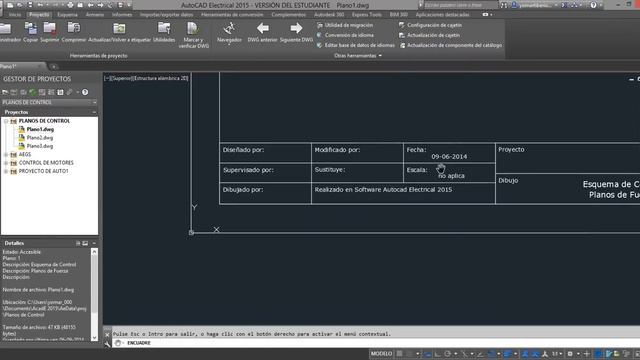The height and width of the screenshot is (360, 640).
Task: Click the Comprimir project icon
Action: click(74, 29)
